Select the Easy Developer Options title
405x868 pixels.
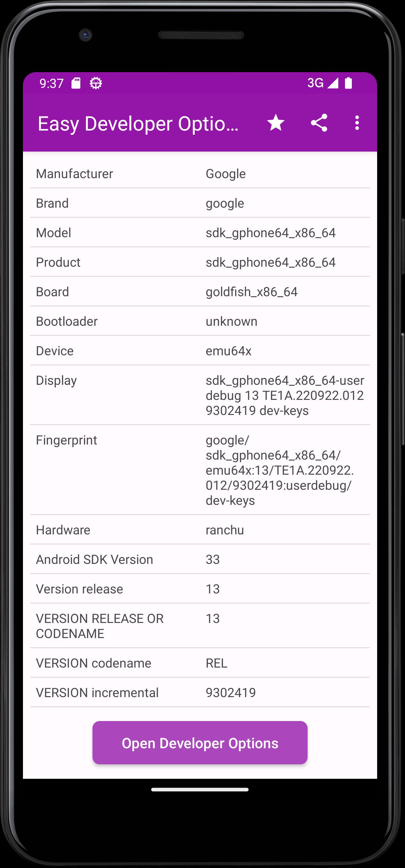point(138,123)
